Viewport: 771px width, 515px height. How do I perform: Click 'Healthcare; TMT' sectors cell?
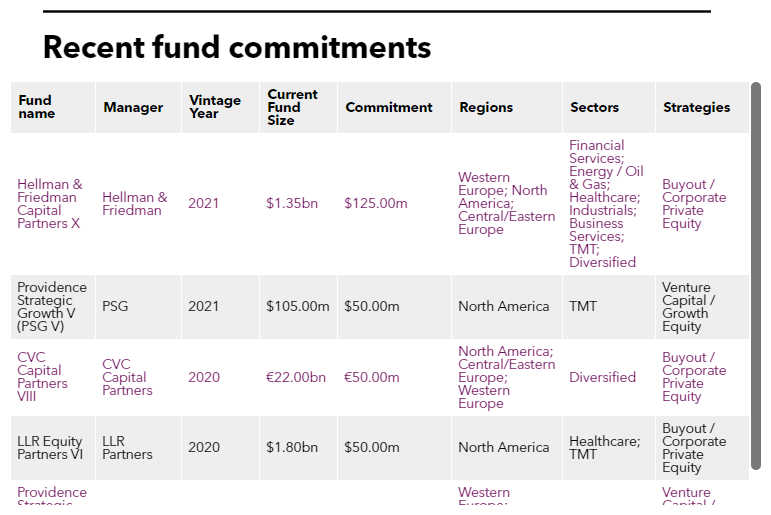pyautogui.click(x=605, y=448)
